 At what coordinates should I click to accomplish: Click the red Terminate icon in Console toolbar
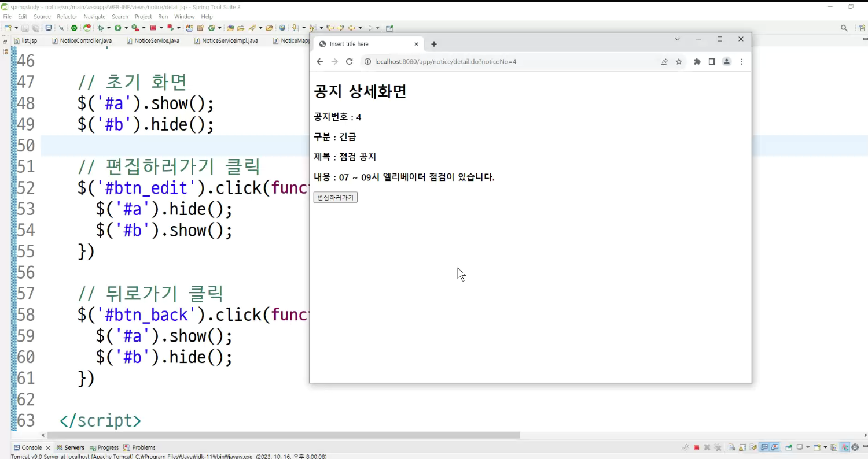point(696,447)
